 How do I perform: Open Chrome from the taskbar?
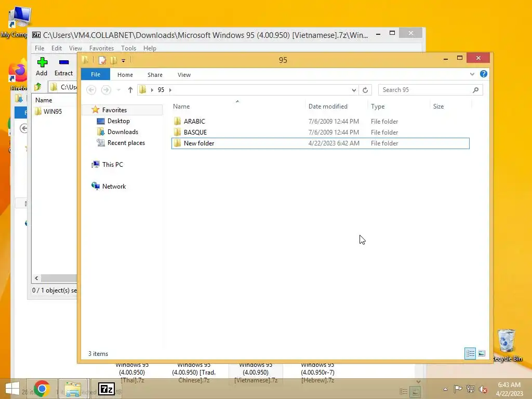point(42,389)
